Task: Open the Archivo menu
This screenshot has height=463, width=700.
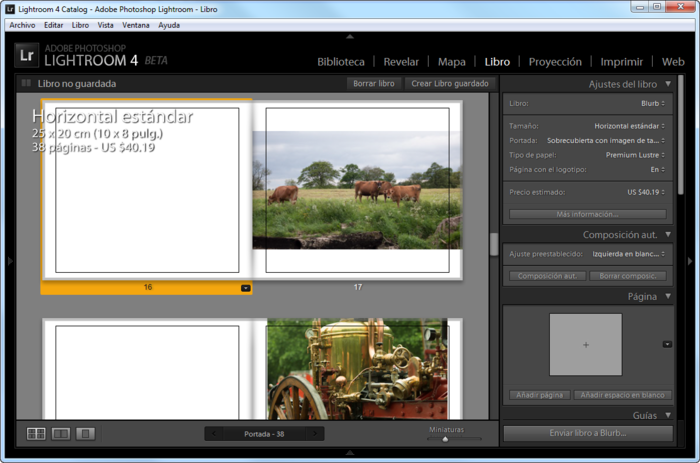Action: click(x=22, y=25)
